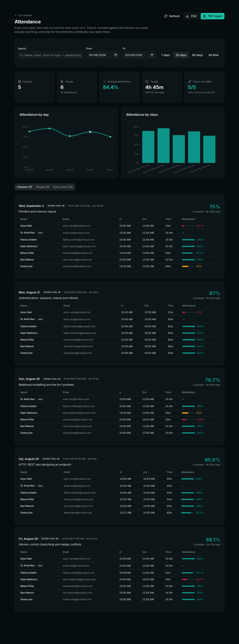Open the People (6) tab
This screenshot has width=239, height=644.
[43, 187]
